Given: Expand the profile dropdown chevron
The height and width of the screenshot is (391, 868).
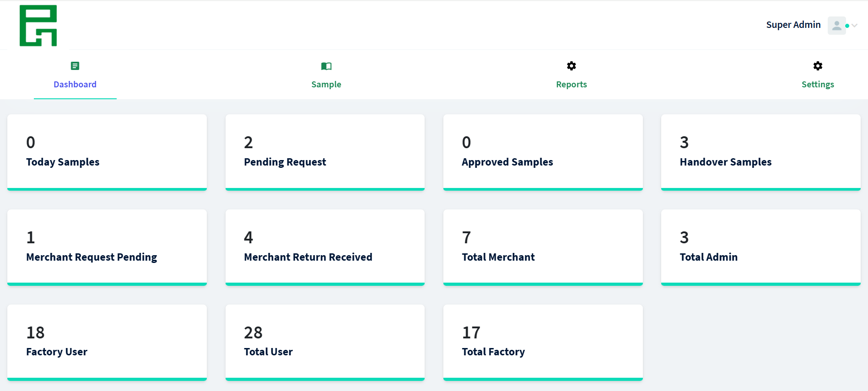Looking at the screenshot, I should 854,26.
